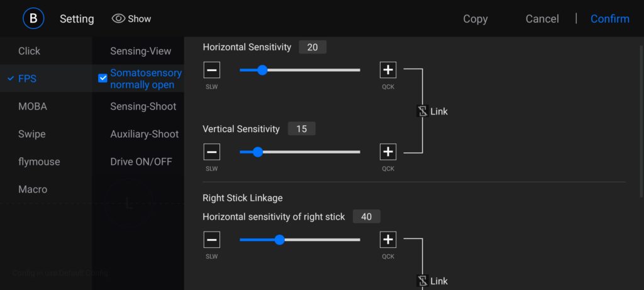Uncheck Somatosensory normally open checkbox
The image size is (644, 290).
103,79
